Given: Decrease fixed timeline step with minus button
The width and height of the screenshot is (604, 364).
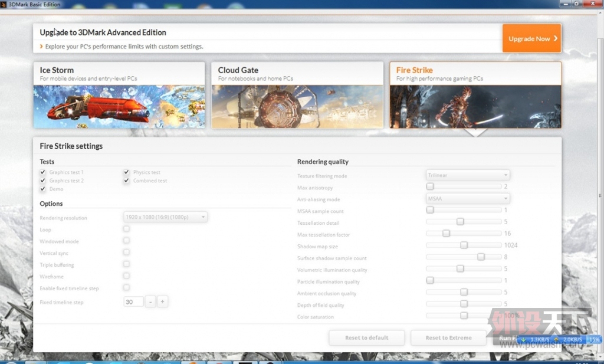Looking at the screenshot, I should tap(150, 301).
